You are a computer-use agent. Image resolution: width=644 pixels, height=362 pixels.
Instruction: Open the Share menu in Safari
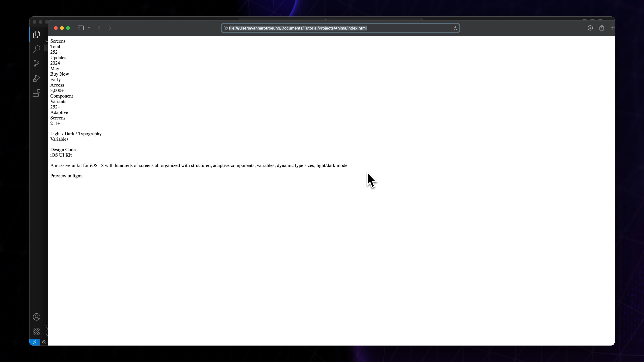tap(602, 28)
